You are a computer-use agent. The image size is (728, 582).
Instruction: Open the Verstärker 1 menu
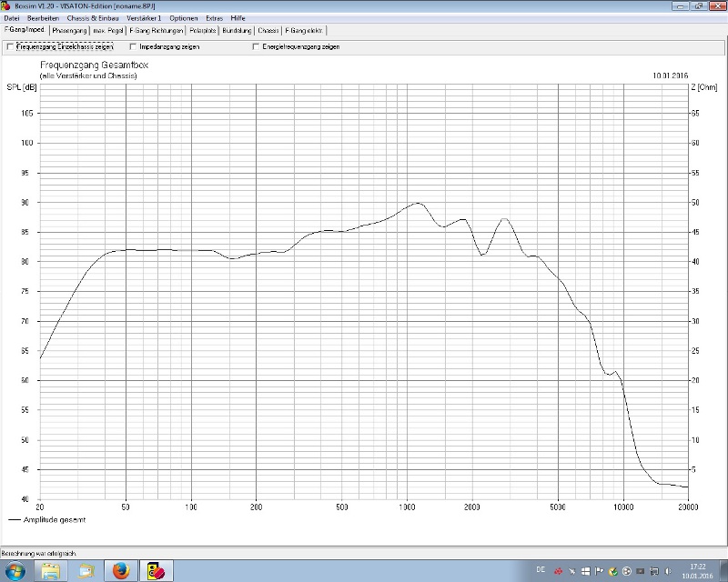144,18
